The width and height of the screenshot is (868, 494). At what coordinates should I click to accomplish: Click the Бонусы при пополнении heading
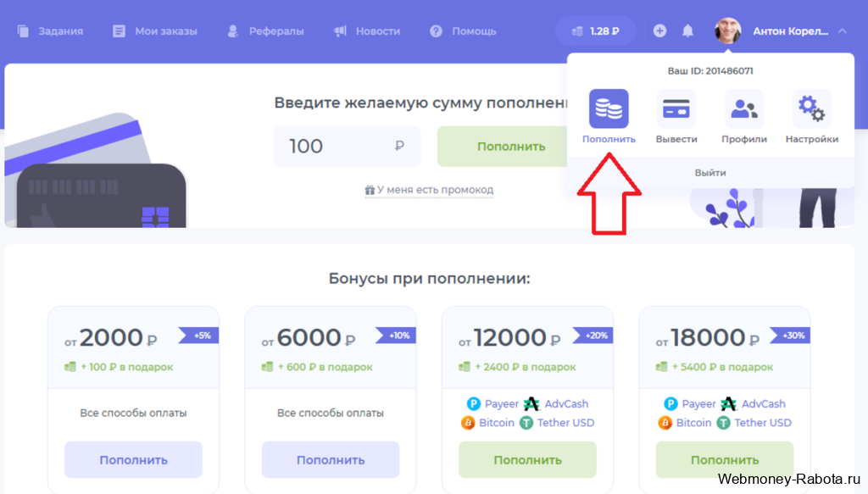tap(430, 278)
